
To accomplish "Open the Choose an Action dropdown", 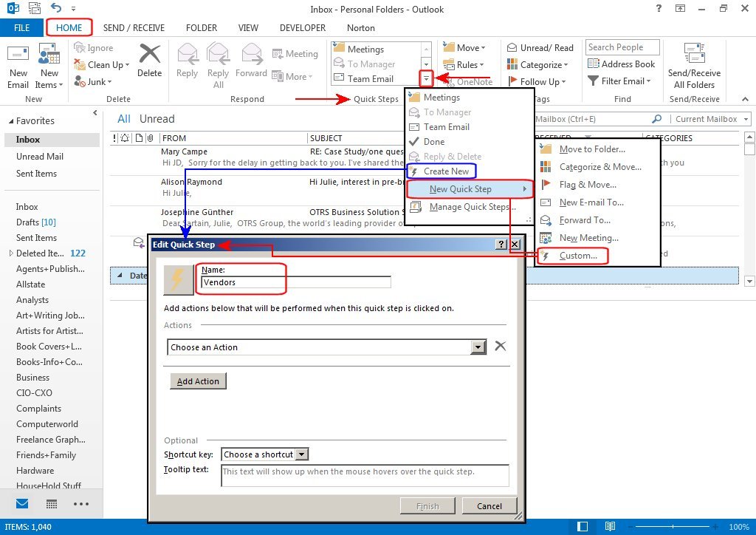I will 478,347.
